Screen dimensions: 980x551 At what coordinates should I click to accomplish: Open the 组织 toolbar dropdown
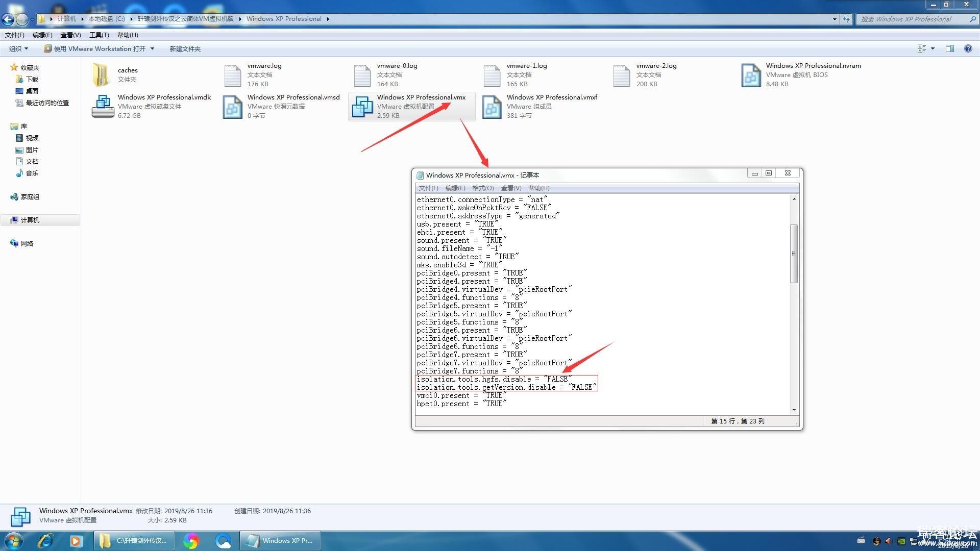(19, 49)
